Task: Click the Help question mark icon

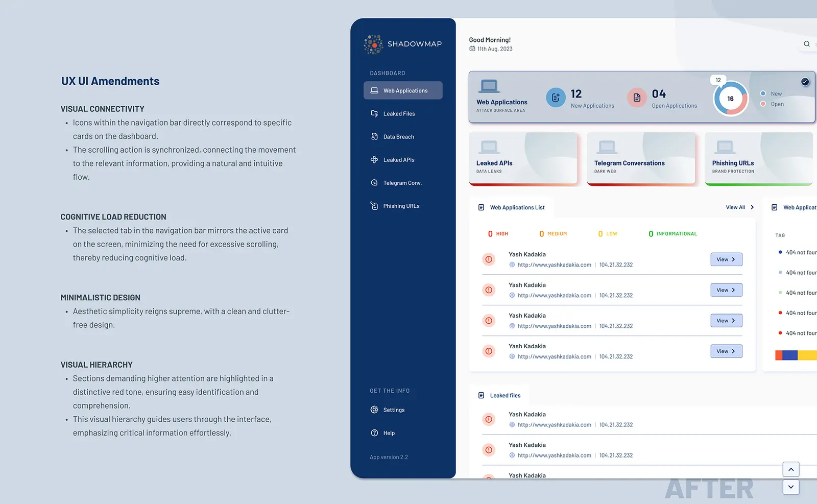Action: [374, 433]
